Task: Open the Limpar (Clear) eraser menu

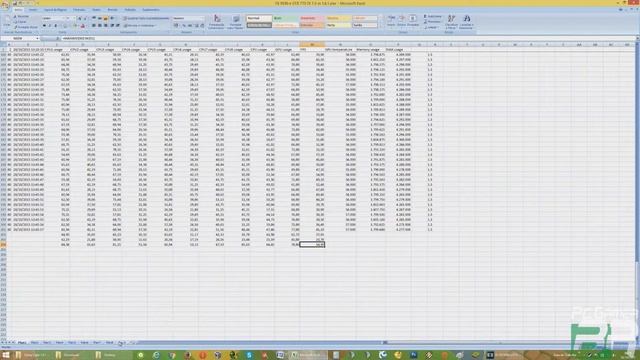Action: [x=431, y=27]
